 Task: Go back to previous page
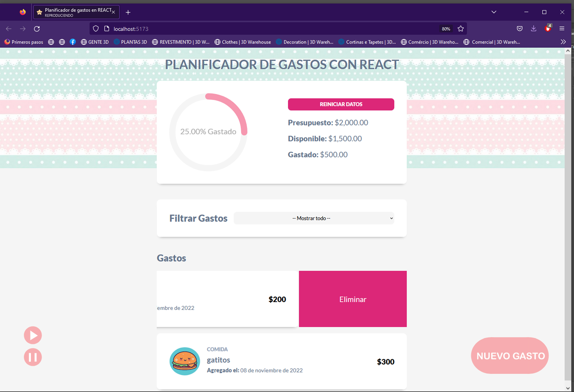tap(9, 29)
